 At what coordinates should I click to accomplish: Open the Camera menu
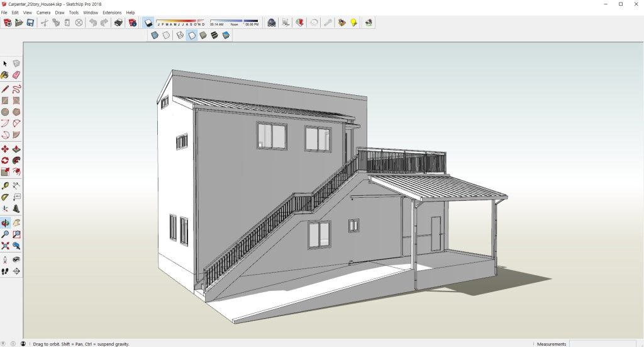[43, 13]
